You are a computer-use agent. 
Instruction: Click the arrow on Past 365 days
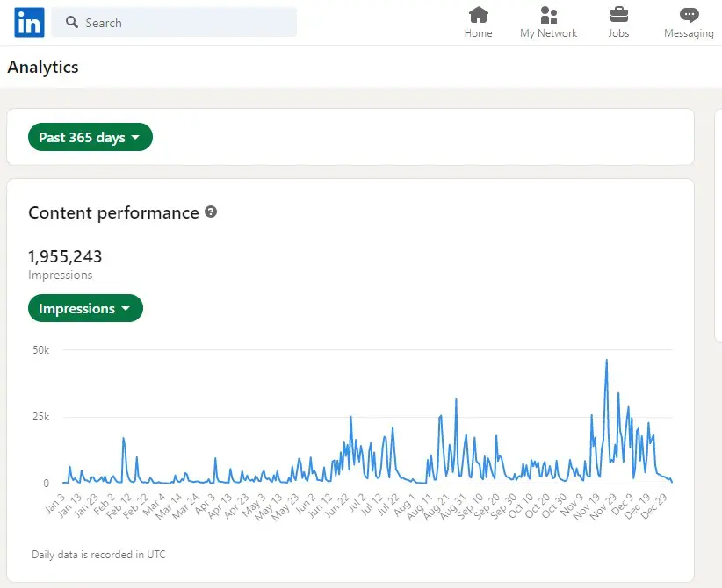tap(135, 137)
